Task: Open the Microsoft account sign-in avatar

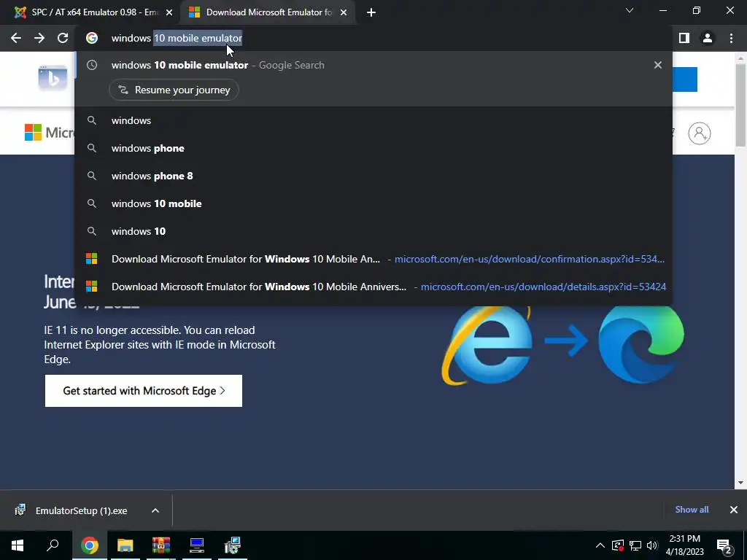Action: [700, 133]
